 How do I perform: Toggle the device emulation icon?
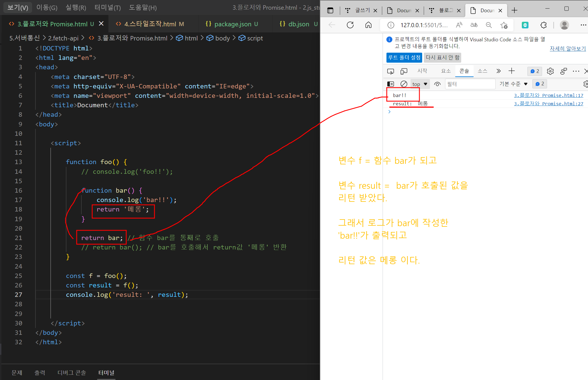coord(404,71)
